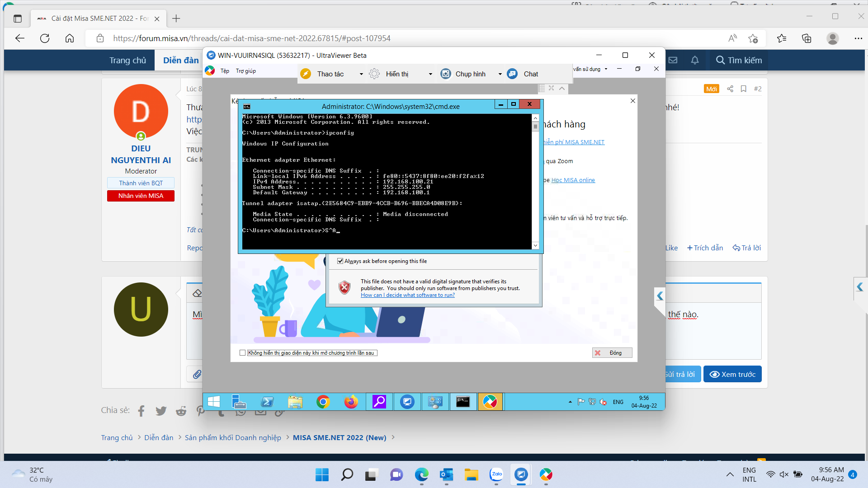
Task: Click the remote PowerShell taskbar icon
Action: pos(267,402)
